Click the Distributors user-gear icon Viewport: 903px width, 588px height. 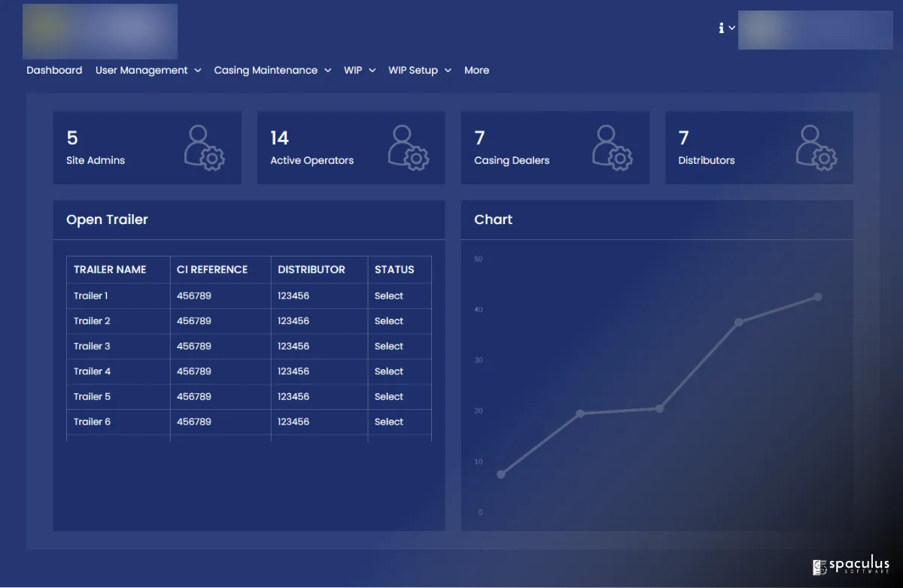click(x=816, y=147)
